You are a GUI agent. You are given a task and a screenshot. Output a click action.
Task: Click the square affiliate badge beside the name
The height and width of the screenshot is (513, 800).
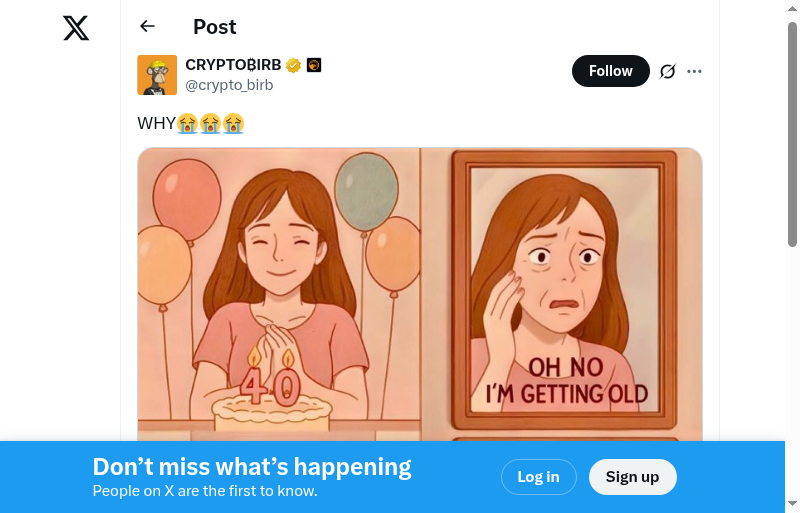click(x=313, y=66)
